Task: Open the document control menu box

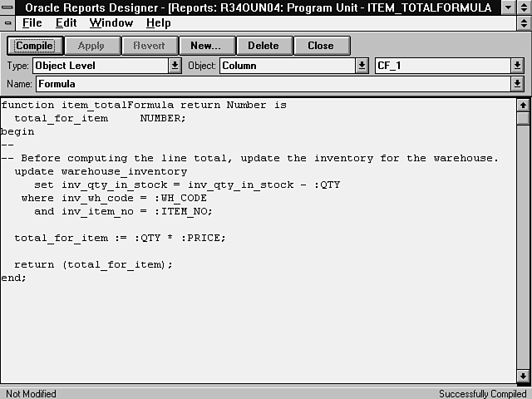Action: pyautogui.click(x=7, y=22)
